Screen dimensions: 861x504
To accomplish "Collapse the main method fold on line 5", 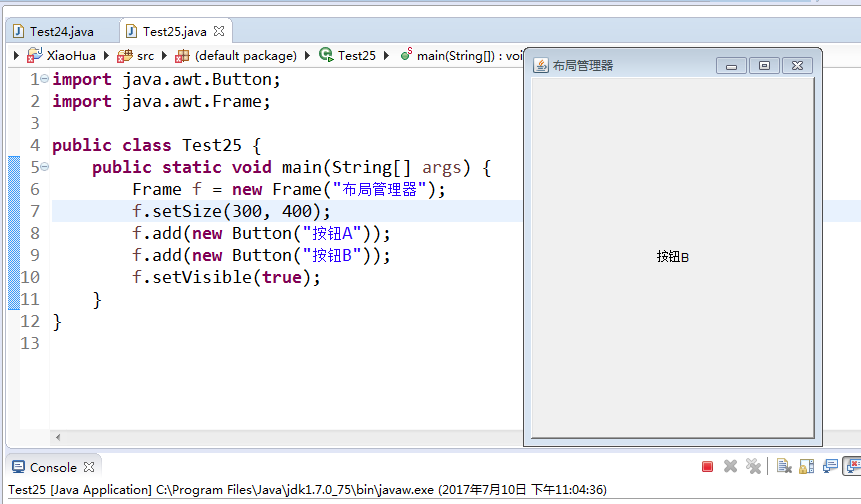I will (44, 166).
